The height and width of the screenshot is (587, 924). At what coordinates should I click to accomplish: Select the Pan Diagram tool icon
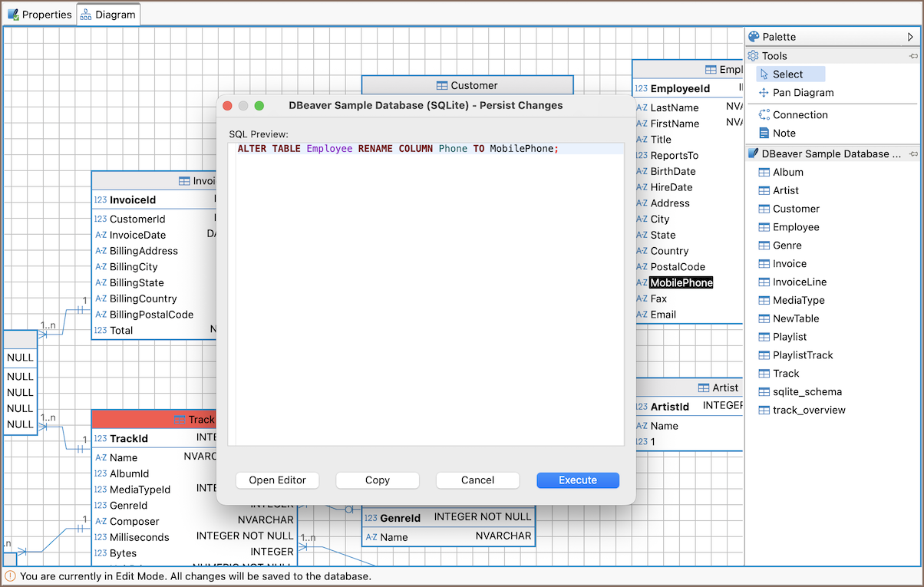click(x=764, y=93)
